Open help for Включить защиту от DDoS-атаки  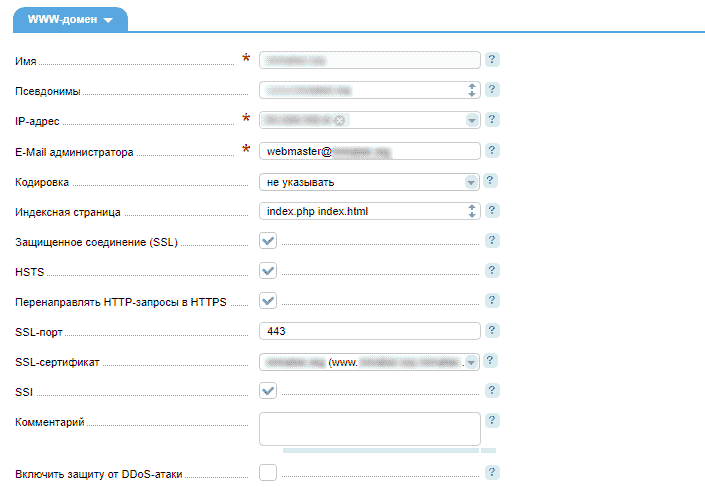(492, 472)
